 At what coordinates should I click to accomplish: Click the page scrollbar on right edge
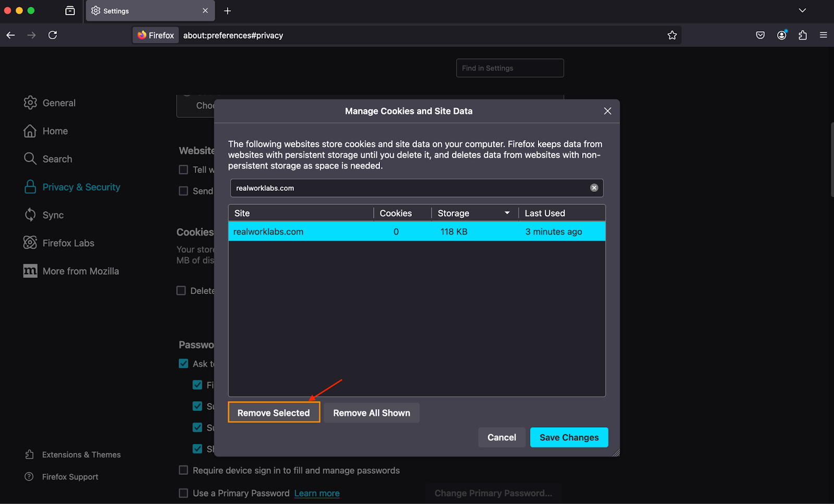(x=832, y=159)
